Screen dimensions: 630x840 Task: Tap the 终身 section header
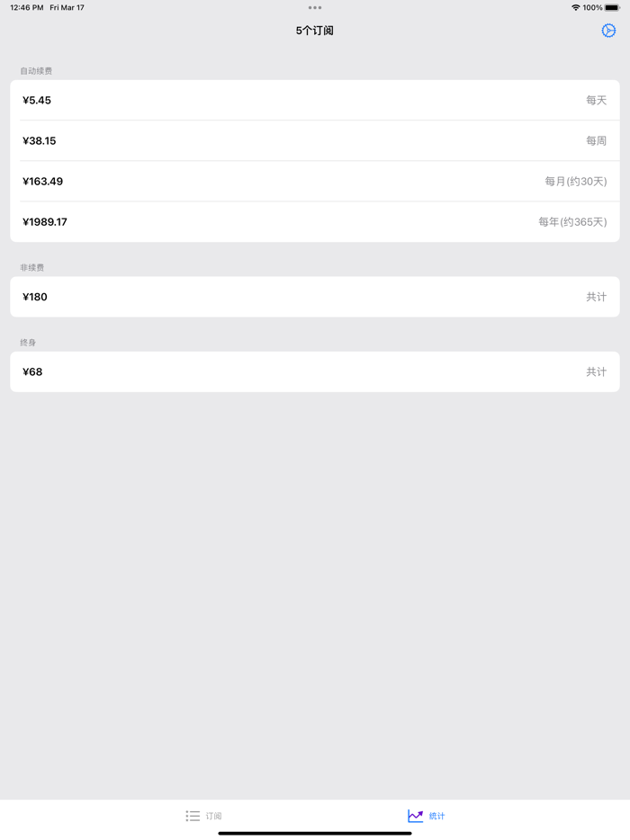click(x=28, y=343)
